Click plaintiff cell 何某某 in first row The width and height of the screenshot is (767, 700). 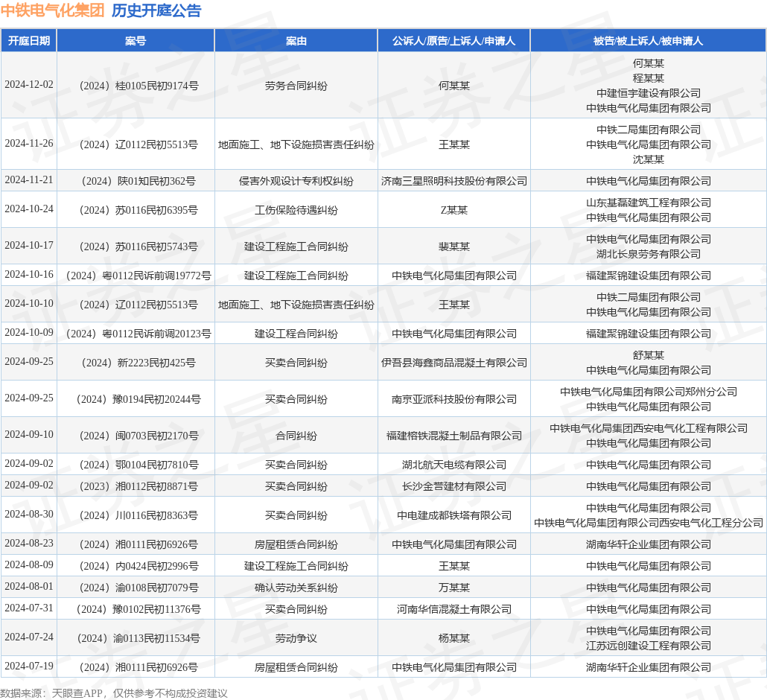click(454, 86)
